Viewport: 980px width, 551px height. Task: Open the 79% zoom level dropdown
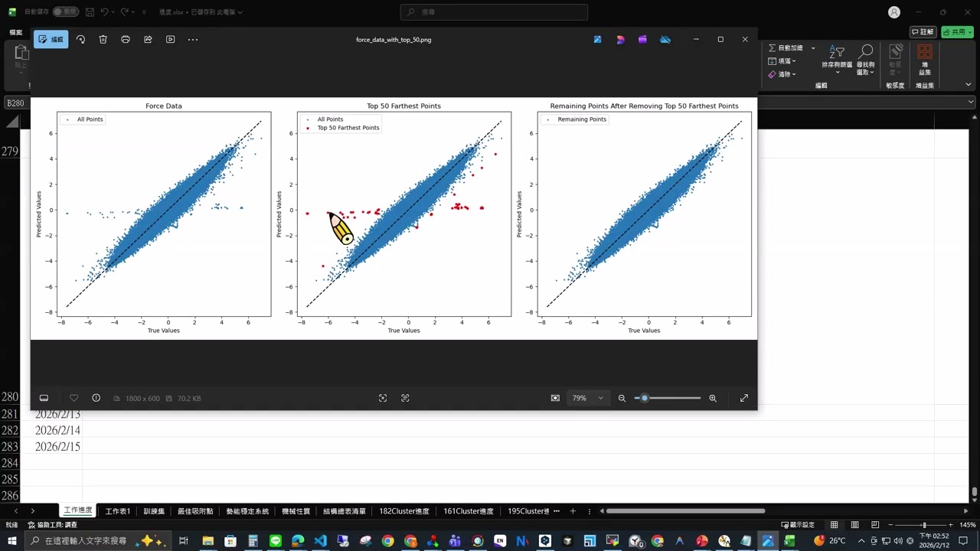pos(588,398)
